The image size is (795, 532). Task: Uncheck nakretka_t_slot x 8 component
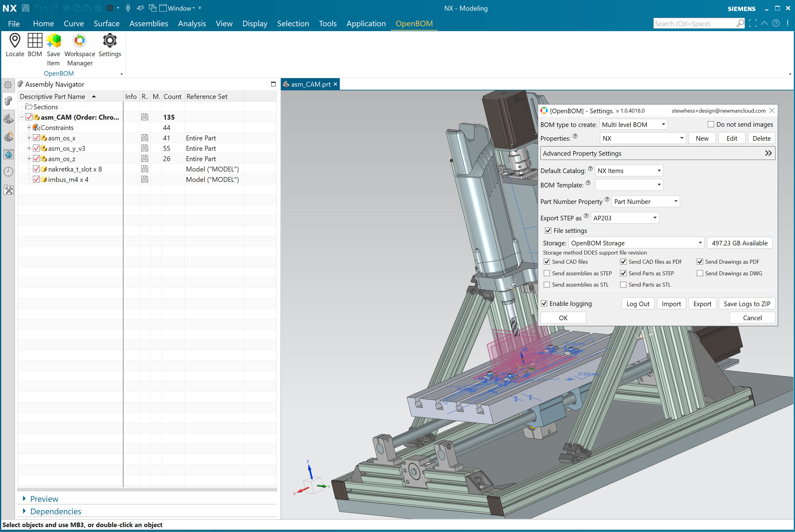coord(36,169)
